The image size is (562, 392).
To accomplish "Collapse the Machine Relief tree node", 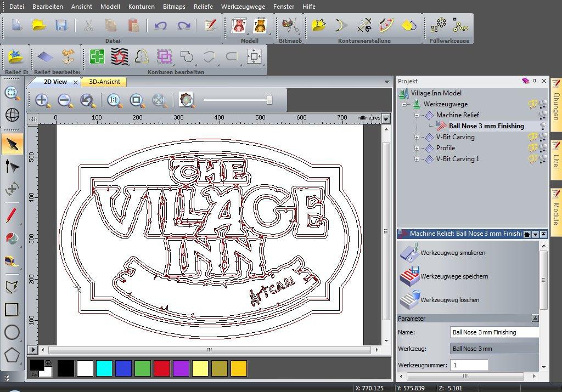I will click(x=417, y=115).
